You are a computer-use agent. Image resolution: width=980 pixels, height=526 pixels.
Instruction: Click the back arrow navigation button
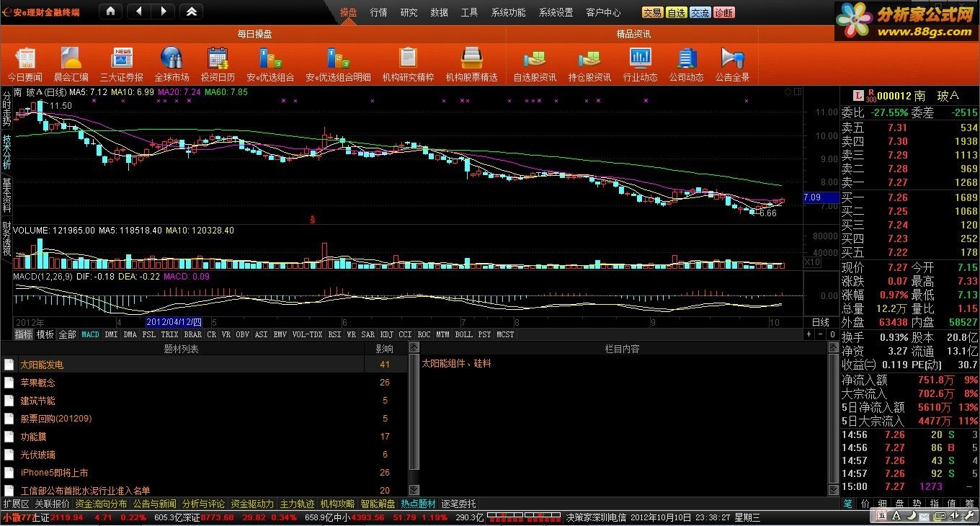pos(139,12)
